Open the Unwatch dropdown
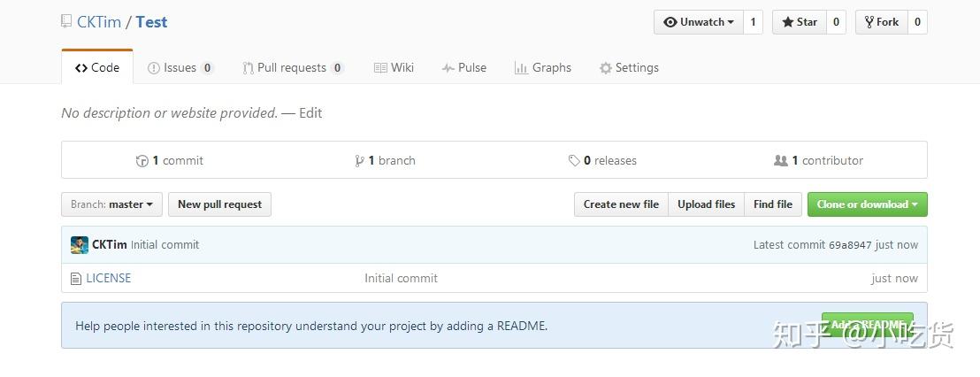This screenshot has height=377, width=980. pos(699,22)
